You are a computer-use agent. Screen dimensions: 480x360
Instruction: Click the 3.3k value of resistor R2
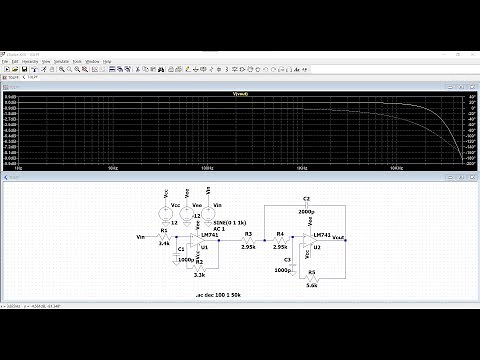pos(199,275)
